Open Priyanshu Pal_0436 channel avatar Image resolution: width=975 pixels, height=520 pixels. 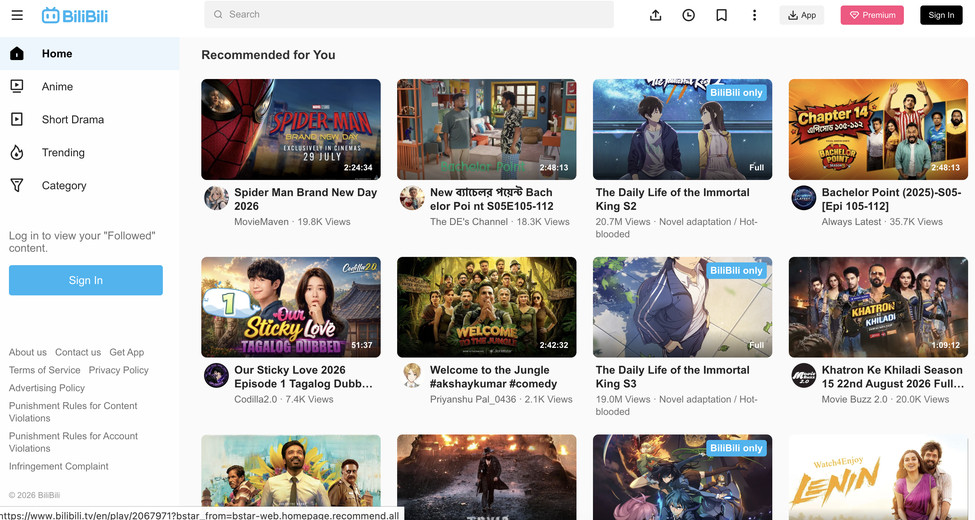coord(412,376)
